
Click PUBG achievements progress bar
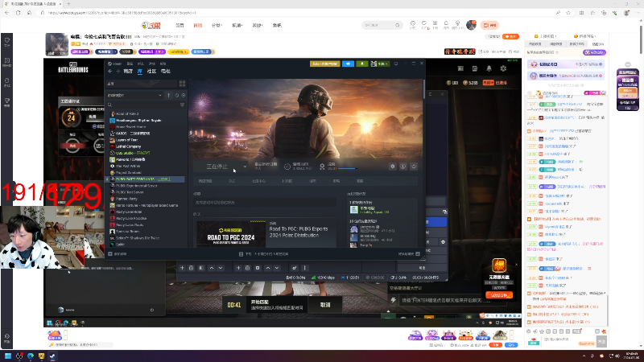coord(348,168)
